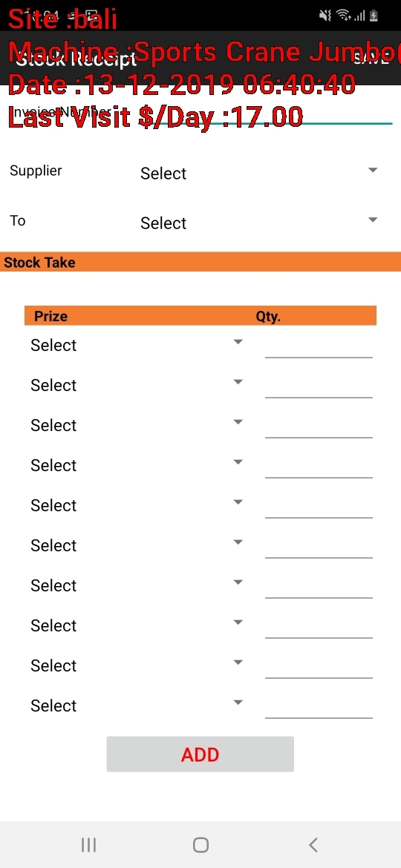Click the Stock Take section header
Viewport: 401px width, 868px height.
point(200,262)
